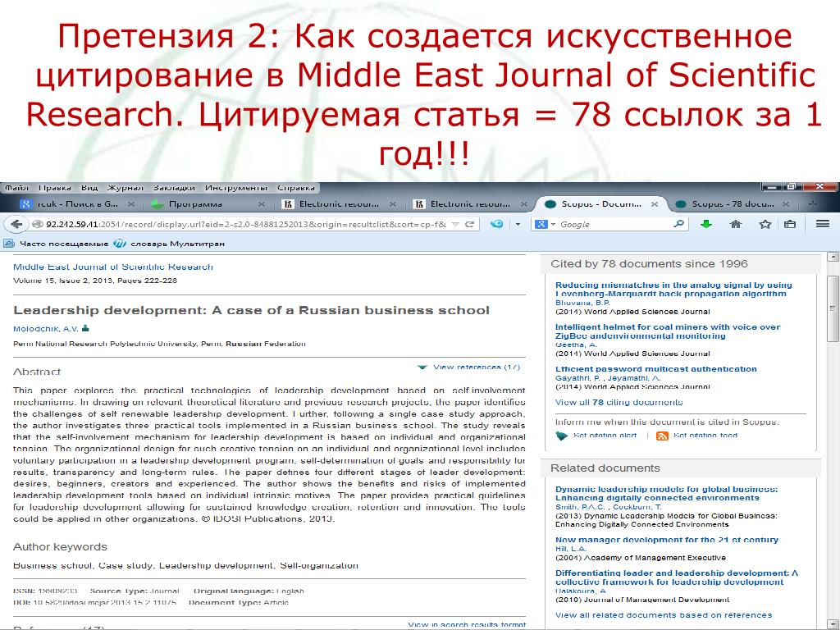
Task: Click the author profile icon next to Molodchik
Action: 85,328
